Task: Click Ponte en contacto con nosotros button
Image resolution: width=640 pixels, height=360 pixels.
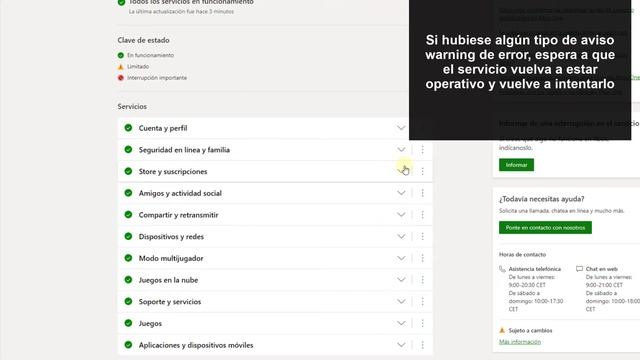Action: click(x=545, y=227)
